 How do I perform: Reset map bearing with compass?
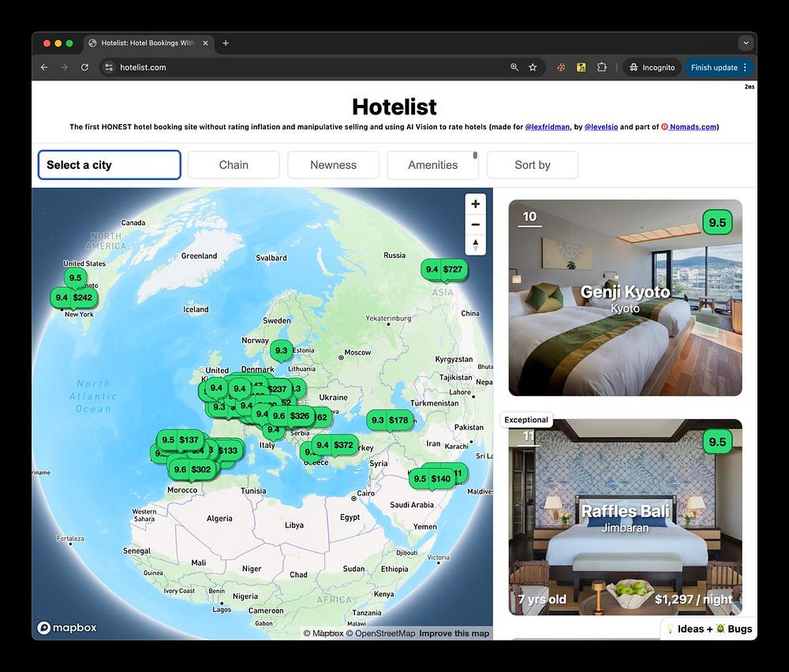click(x=476, y=245)
